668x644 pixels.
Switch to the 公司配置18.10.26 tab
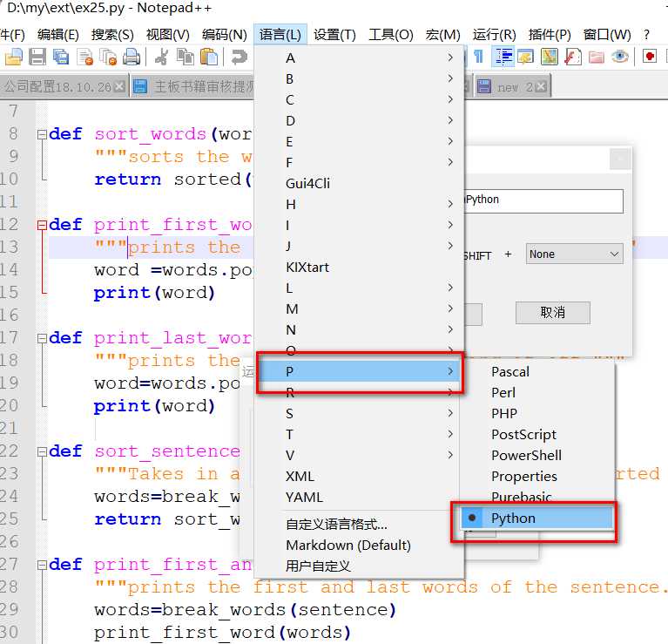pyautogui.click(x=64, y=86)
